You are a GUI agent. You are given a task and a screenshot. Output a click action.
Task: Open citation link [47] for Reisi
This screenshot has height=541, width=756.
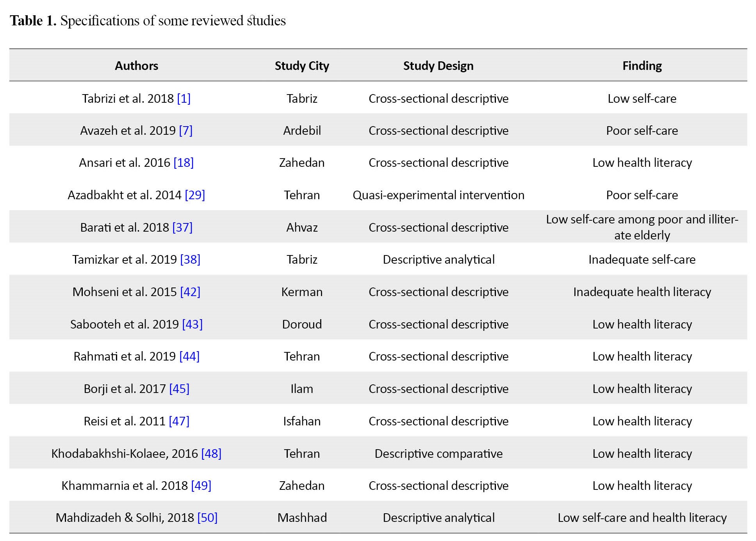(x=179, y=421)
